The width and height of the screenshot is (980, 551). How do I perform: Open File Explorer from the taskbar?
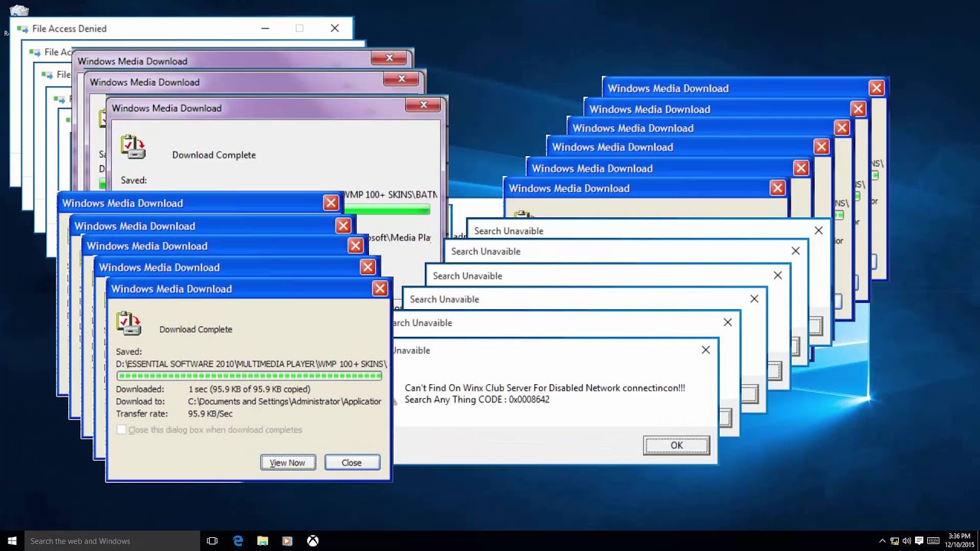point(263,541)
